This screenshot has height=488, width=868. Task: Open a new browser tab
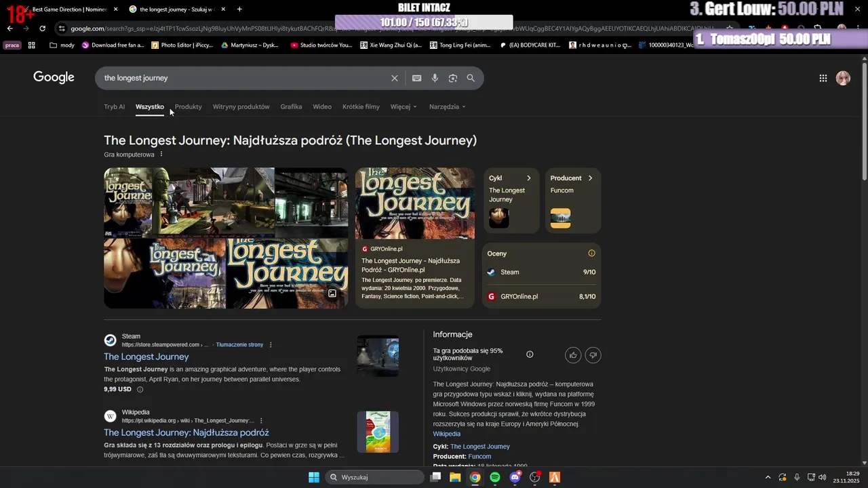(x=239, y=9)
